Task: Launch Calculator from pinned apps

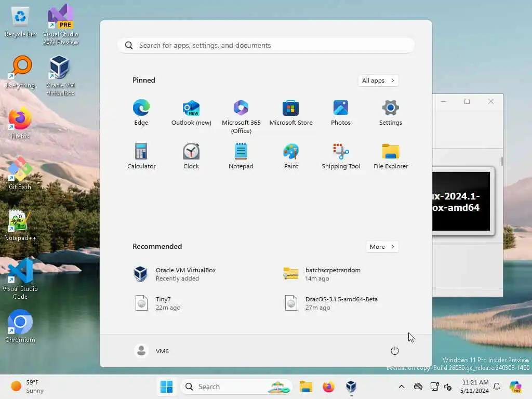Action: click(x=141, y=156)
